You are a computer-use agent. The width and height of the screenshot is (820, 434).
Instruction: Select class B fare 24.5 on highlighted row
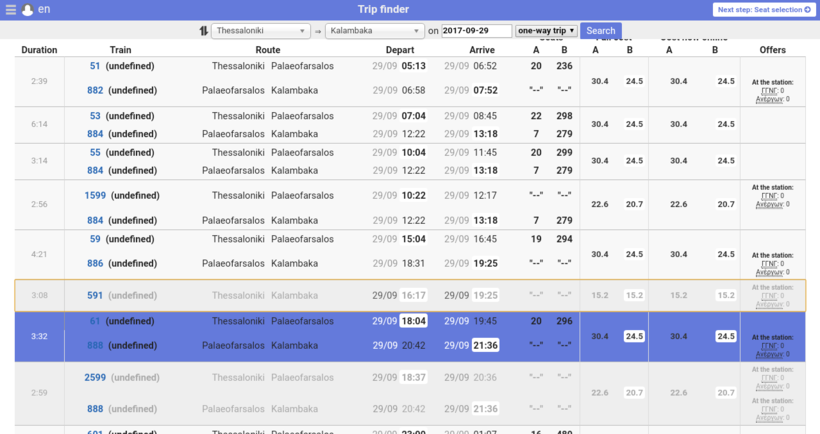pos(634,336)
